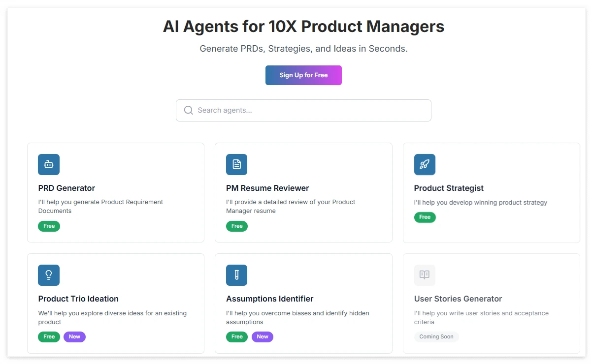The height and width of the screenshot is (364, 593).
Task: Click the Product Trio Ideation lightbulb icon
Action: coord(49,275)
